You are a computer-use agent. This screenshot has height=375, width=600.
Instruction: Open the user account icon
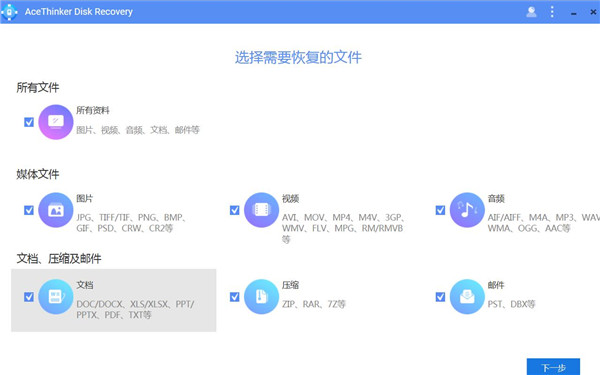pyautogui.click(x=531, y=12)
